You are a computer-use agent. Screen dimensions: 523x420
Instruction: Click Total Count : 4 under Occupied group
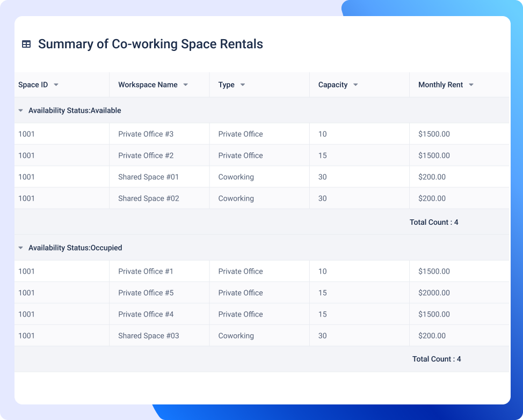pos(436,359)
